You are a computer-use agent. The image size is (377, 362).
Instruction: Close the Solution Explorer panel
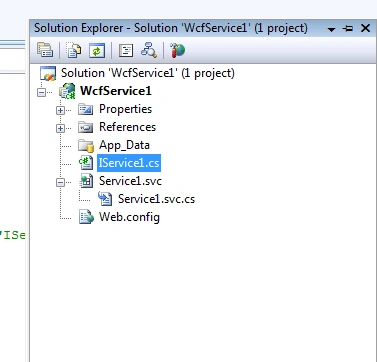(366, 28)
